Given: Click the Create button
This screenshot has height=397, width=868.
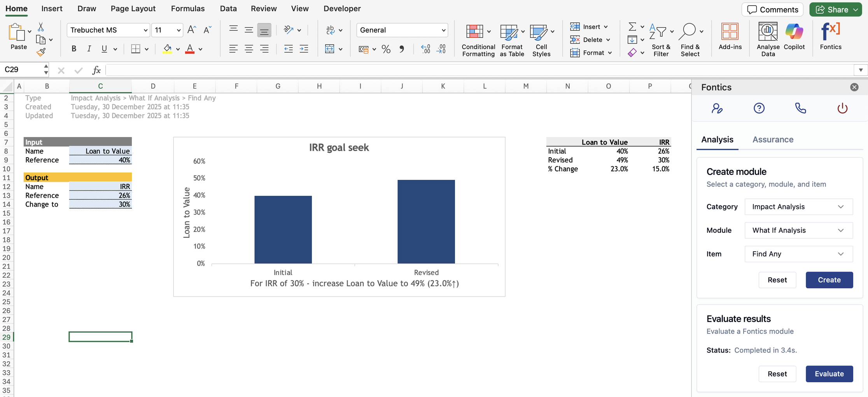Looking at the screenshot, I should coord(829,280).
